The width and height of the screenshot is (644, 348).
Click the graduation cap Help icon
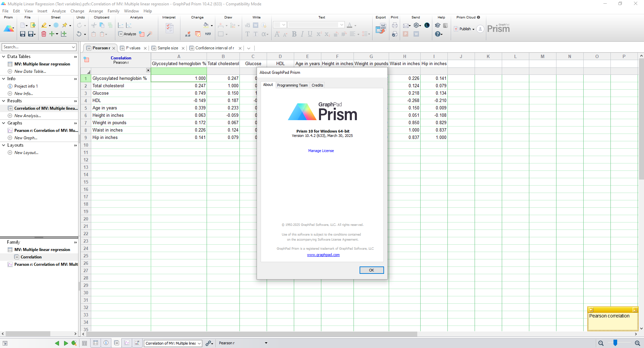click(x=437, y=25)
